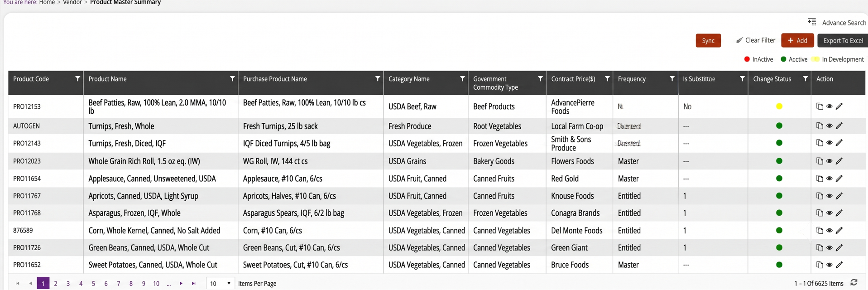This screenshot has height=290, width=868.
Task: Go to page 5 in pagination
Action: (x=93, y=284)
